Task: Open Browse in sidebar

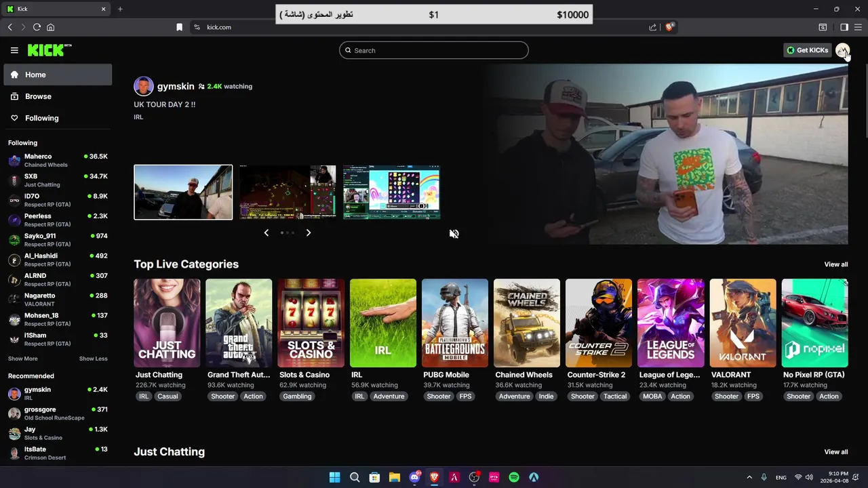Action: 58,96
